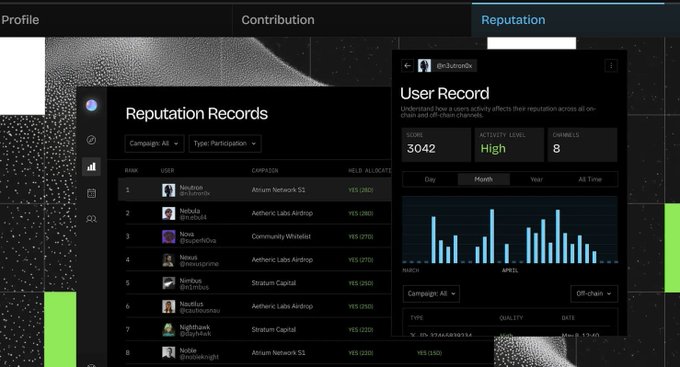Click the Score 3042 card
Screen dimensions: 680x367
[436, 145]
